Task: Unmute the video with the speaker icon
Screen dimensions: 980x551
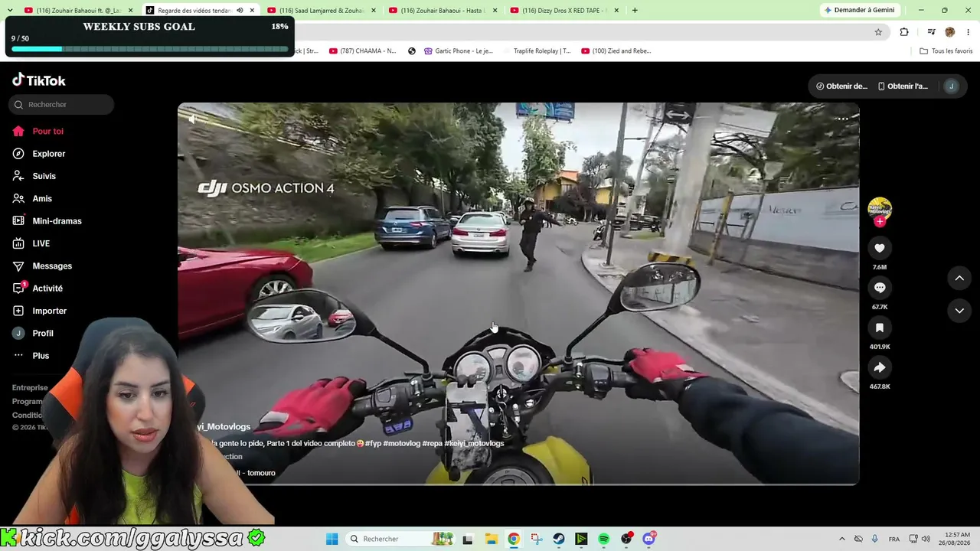Action: (191, 119)
